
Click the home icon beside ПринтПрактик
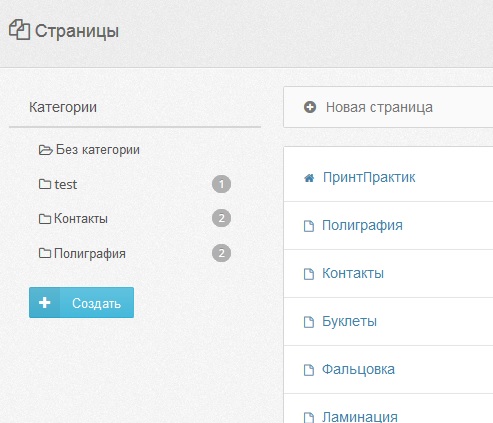[309, 178]
